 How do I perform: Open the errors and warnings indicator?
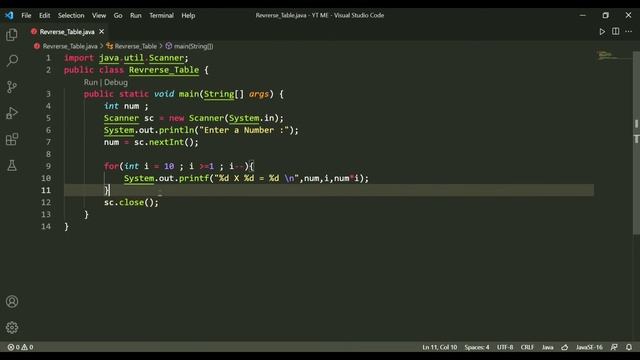point(20,347)
